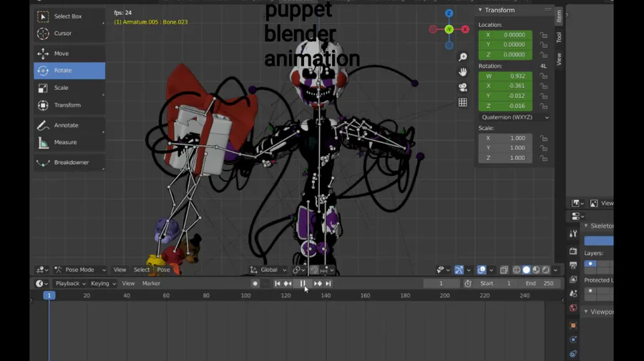Jump to the end frame
The width and height of the screenshot is (644, 361).
(x=328, y=284)
